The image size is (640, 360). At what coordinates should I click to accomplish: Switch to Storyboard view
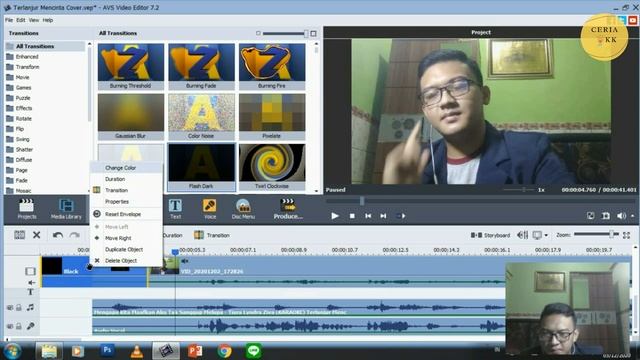tap(490, 235)
